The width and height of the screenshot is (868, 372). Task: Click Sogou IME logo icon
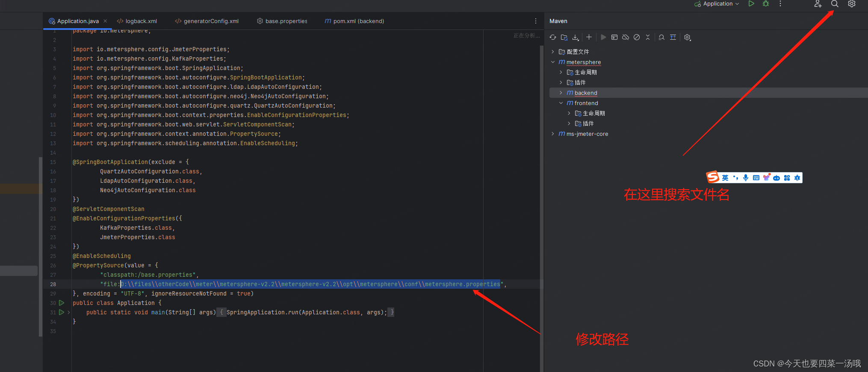[712, 177]
